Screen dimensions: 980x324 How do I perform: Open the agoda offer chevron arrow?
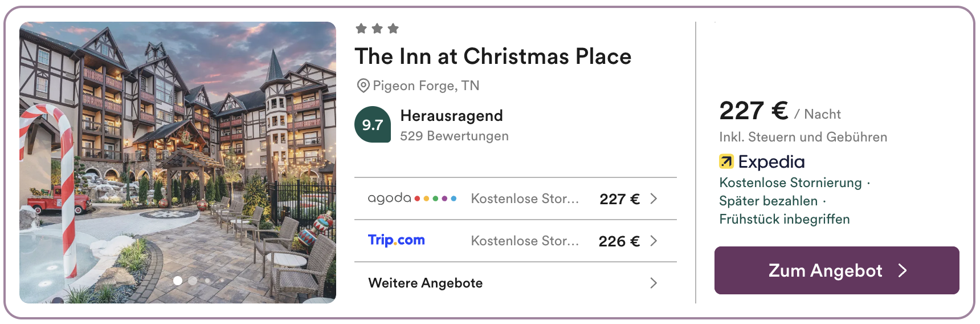tap(654, 199)
